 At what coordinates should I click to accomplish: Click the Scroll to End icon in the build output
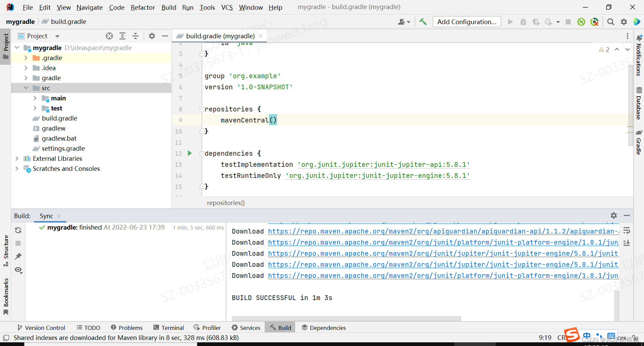pyautogui.click(x=627, y=243)
